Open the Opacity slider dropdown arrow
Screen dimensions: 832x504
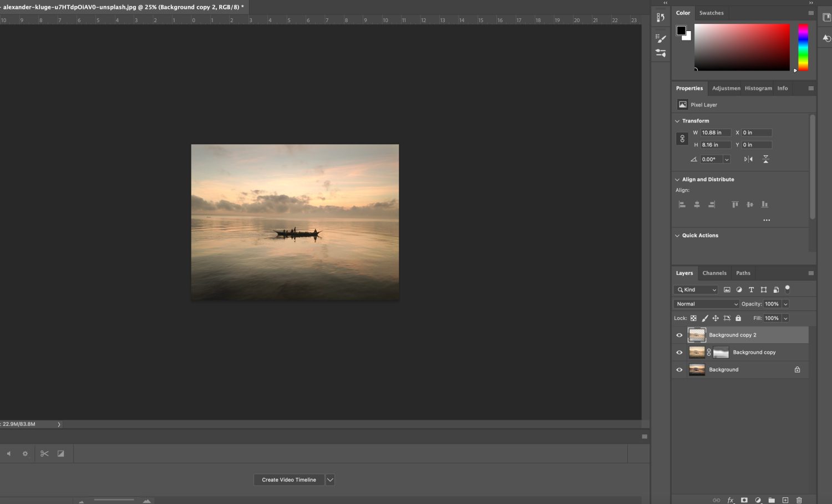785,304
